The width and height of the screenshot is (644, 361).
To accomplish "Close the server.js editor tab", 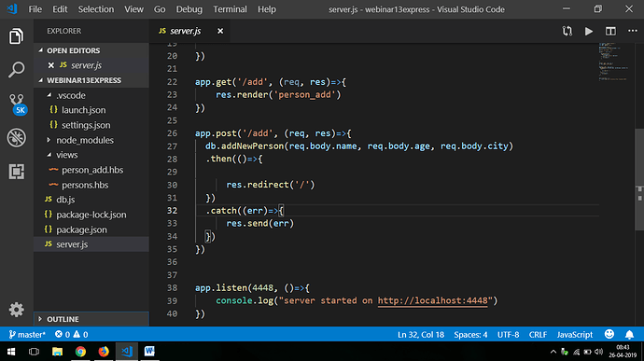I will tap(220, 31).
